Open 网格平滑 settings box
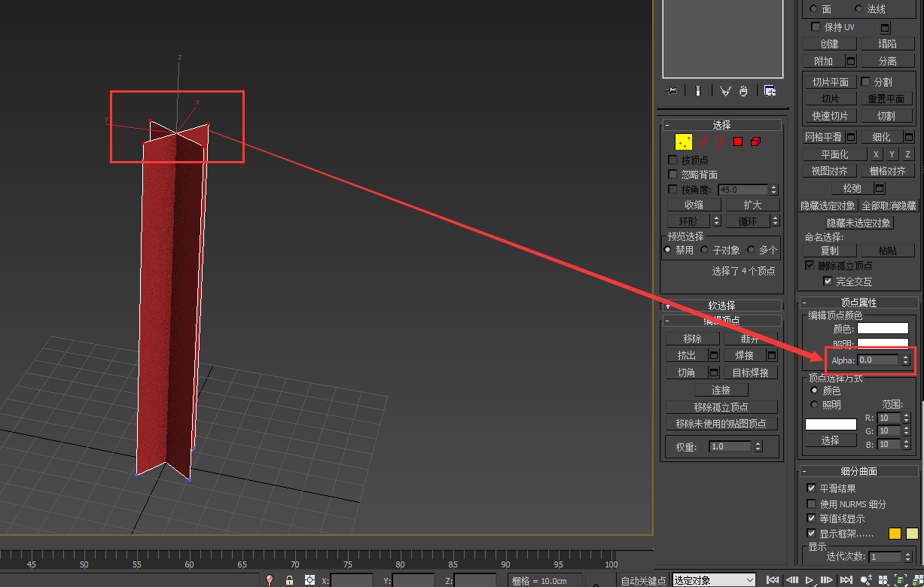This screenshot has width=924, height=587. tap(851, 137)
